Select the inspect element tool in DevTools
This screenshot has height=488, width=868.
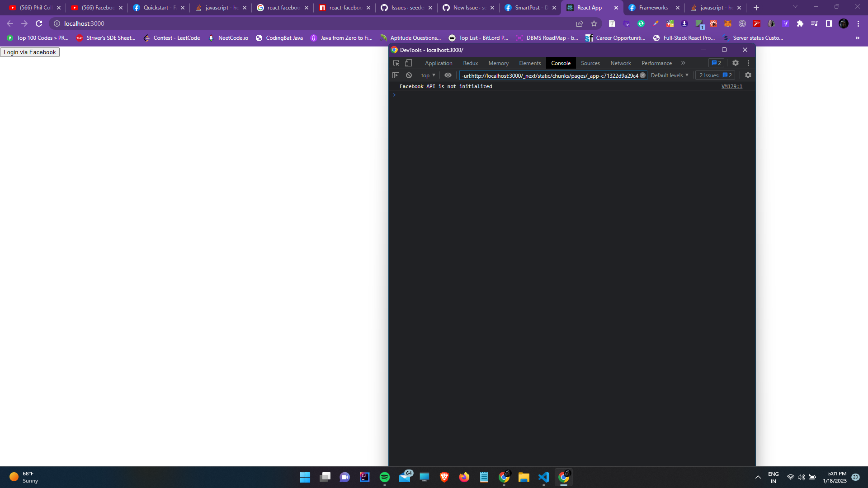[x=396, y=63]
